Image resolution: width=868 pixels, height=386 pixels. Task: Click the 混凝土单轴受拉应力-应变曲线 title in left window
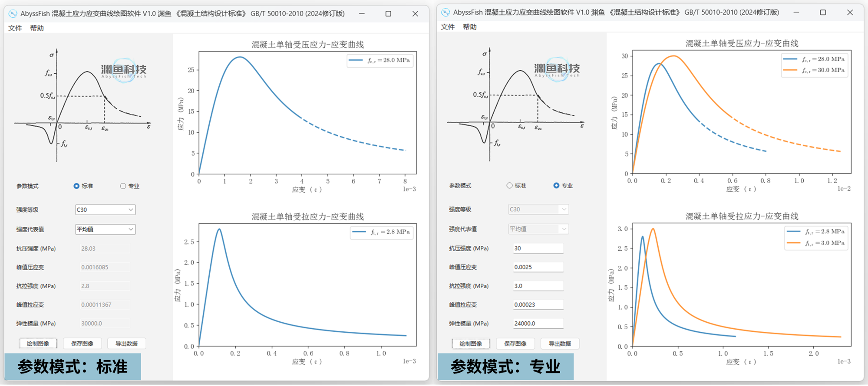click(x=307, y=216)
